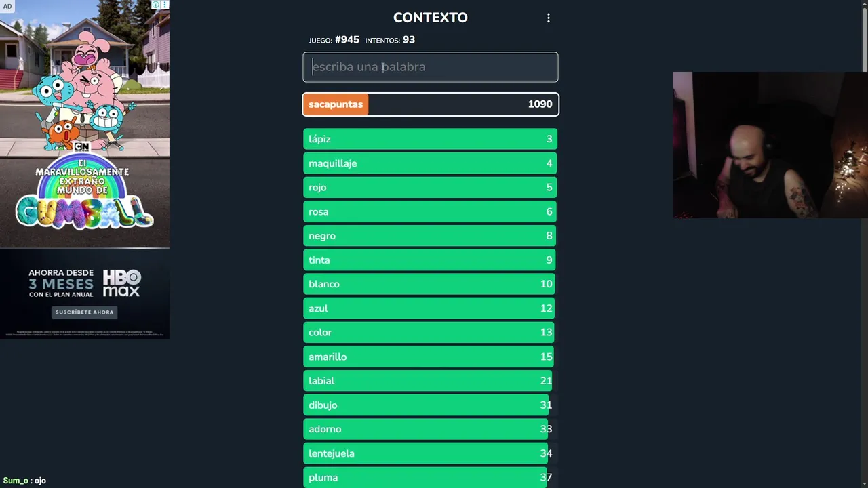This screenshot has height=488, width=868.
Task: Click the Cartoon Network logo in the ad
Action: [81, 146]
